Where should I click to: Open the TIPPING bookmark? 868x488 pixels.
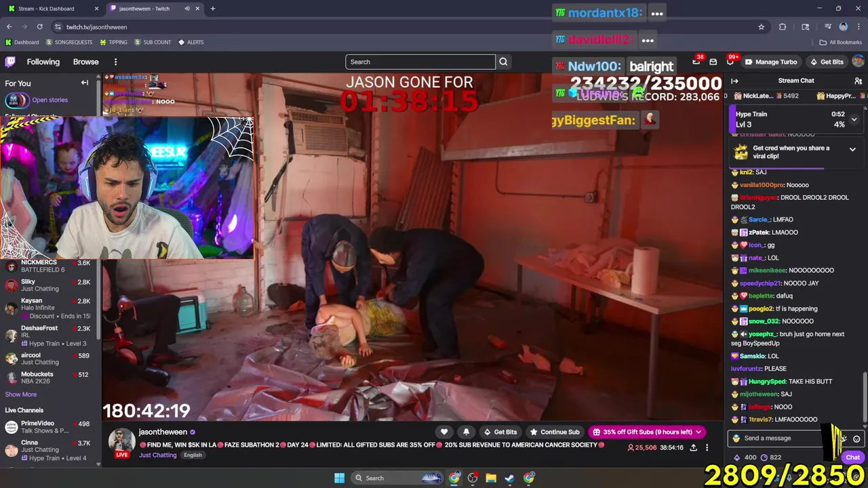pyautogui.click(x=113, y=42)
